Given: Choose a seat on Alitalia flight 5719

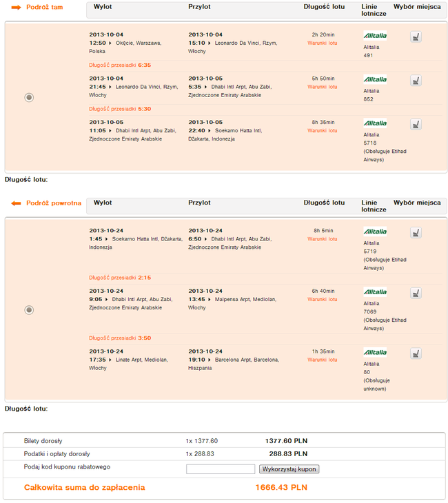Looking at the screenshot, I should [x=416, y=233].
